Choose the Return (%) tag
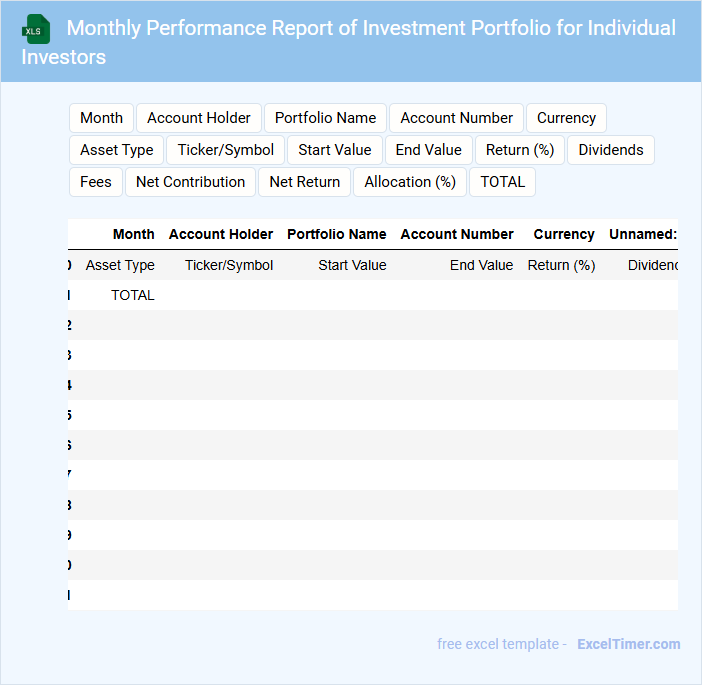702x685 pixels. coord(520,150)
